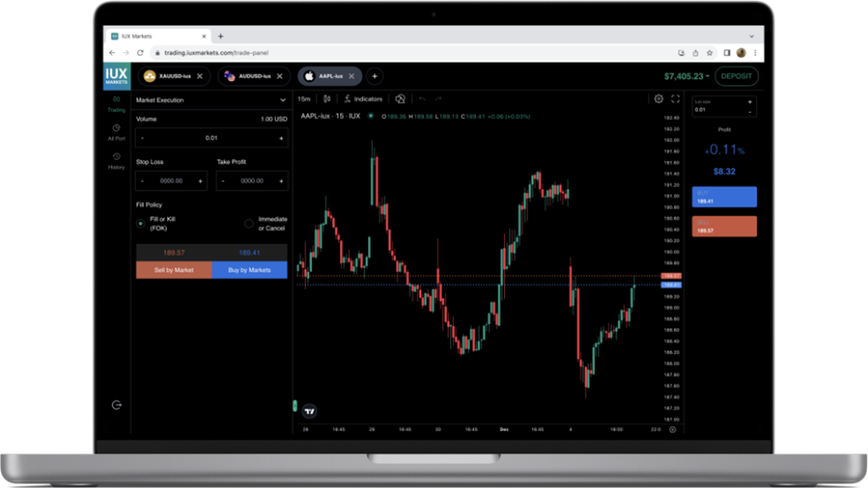Click the IUX Markets logo
The image size is (868, 488).
117,77
